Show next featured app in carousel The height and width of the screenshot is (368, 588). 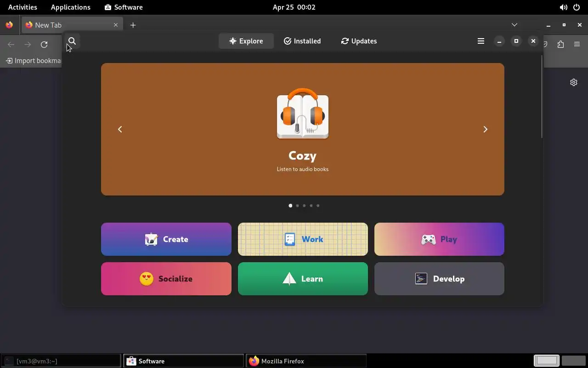[x=485, y=129]
